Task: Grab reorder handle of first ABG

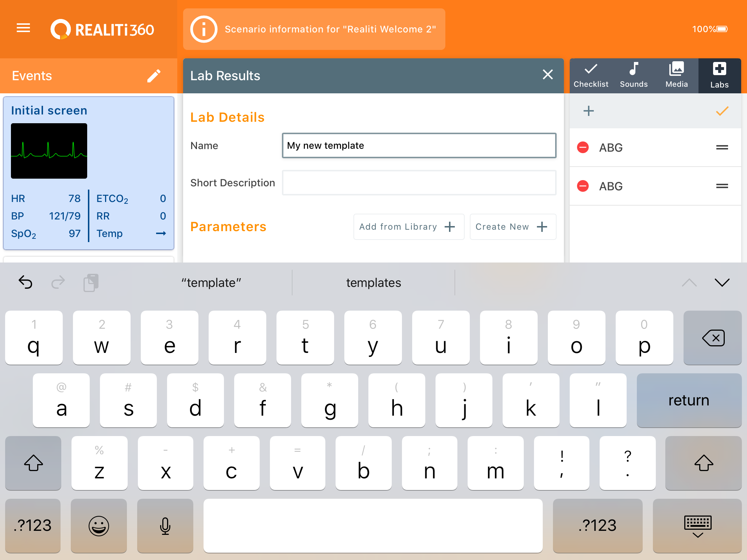Action: (722, 147)
